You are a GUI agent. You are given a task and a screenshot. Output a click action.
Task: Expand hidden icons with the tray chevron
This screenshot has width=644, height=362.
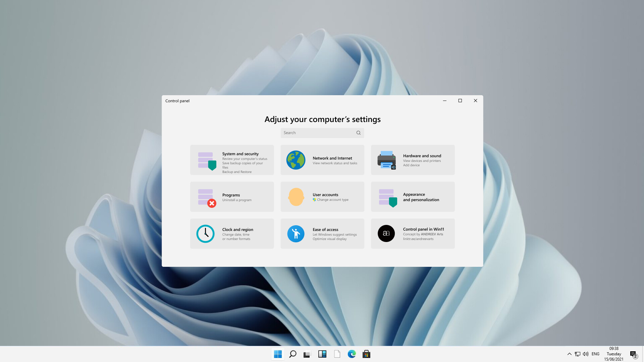[x=570, y=354]
